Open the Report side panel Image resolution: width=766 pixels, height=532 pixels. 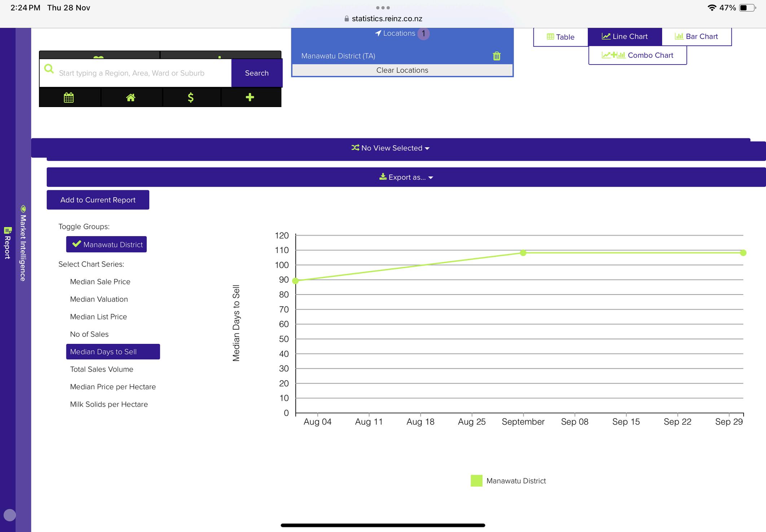pos(8,243)
